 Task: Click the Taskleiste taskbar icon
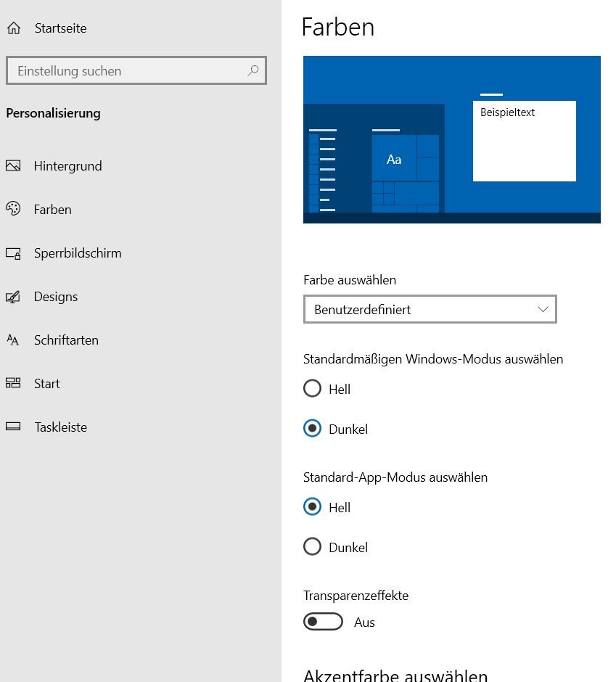13,427
